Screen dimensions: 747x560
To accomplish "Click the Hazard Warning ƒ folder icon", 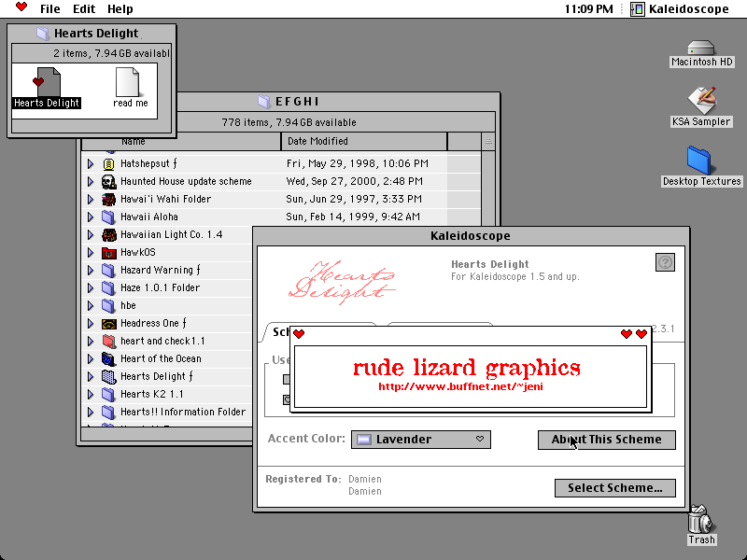I will pos(108,271).
